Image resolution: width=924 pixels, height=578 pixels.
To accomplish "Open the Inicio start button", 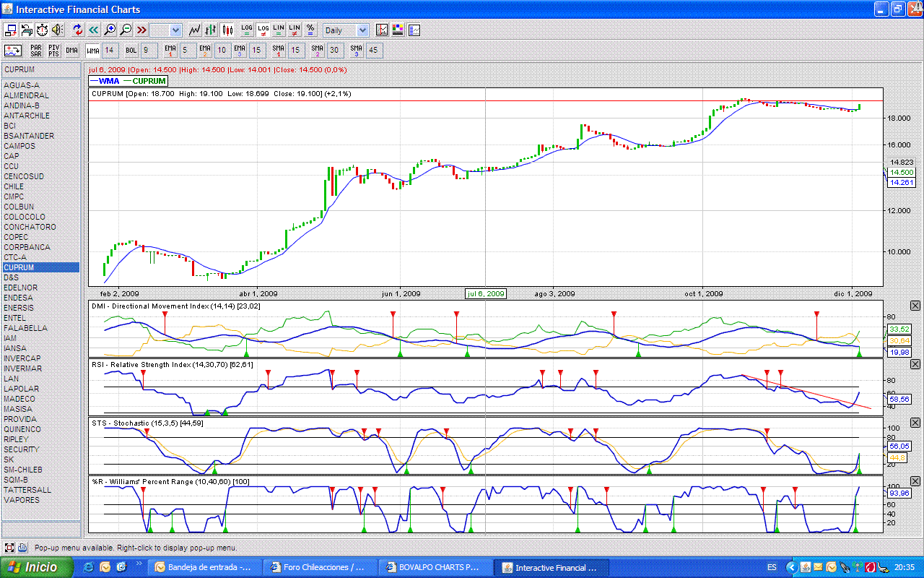I will click(x=36, y=567).
